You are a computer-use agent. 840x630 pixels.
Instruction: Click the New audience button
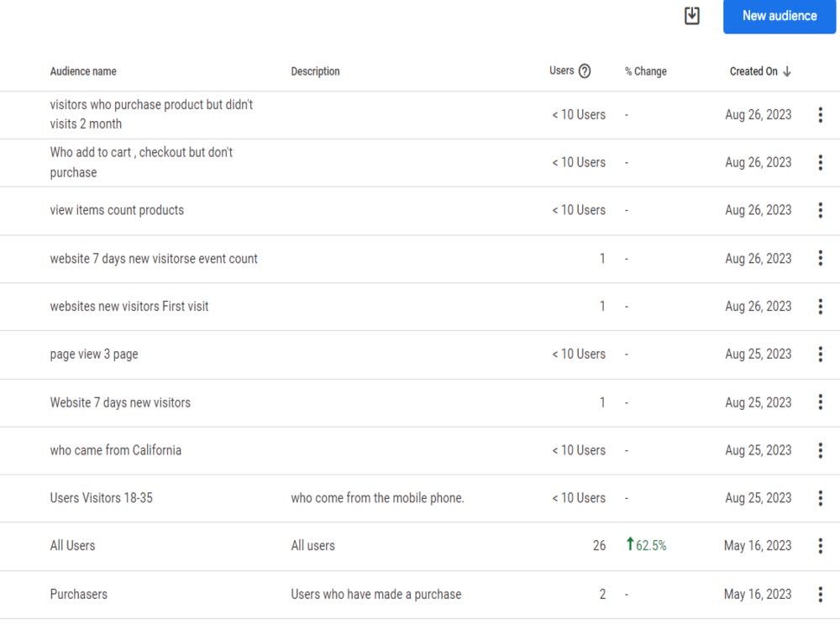point(779,15)
